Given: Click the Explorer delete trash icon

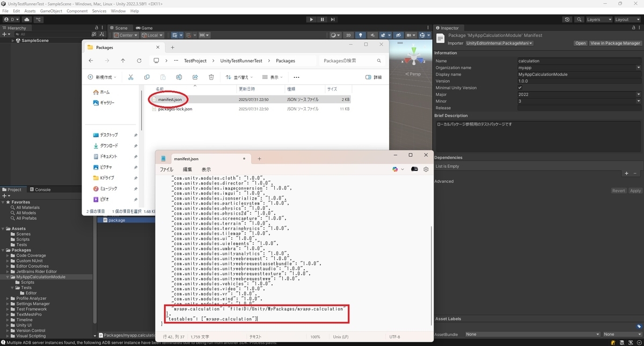Looking at the screenshot, I should click(211, 77).
